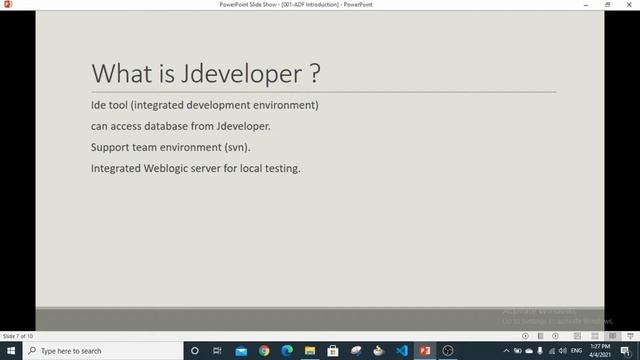Image resolution: width=640 pixels, height=360 pixels.
Task: Open Cortana from taskbar
Action: 195,351
